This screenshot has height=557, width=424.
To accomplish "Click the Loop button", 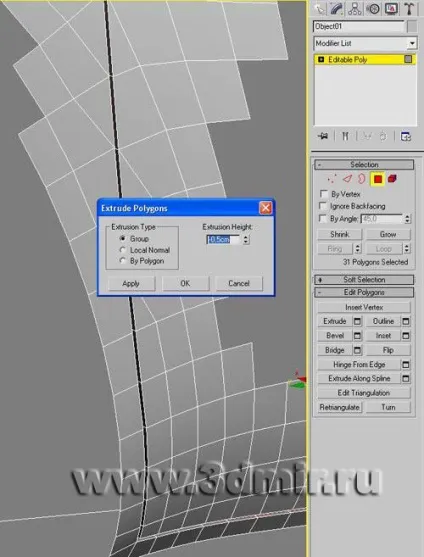I will 384,249.
